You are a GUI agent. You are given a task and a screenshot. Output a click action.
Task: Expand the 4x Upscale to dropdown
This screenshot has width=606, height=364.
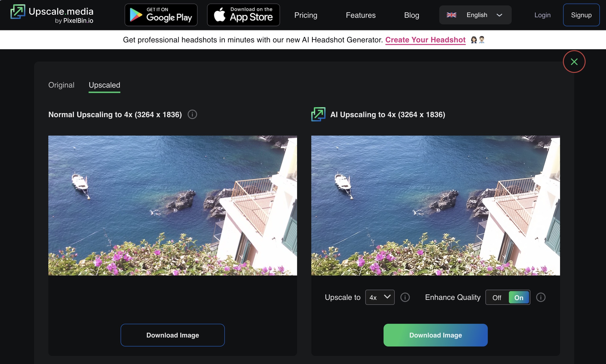tap(380, 297)
